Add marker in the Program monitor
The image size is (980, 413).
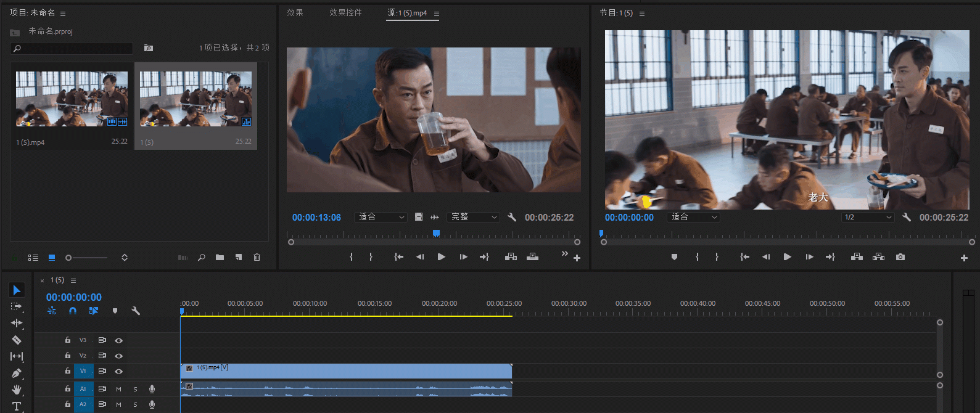(x=674, y=257)
